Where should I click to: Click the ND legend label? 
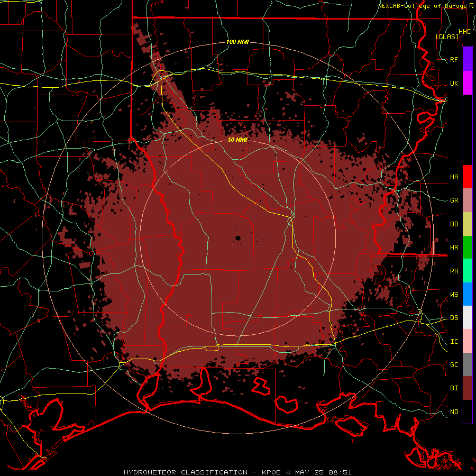(x=454, y=412)
